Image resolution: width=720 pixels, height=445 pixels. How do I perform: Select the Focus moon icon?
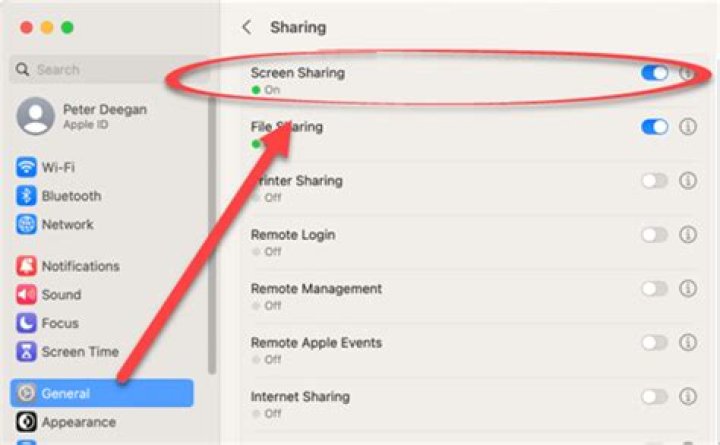coord(26,323)
